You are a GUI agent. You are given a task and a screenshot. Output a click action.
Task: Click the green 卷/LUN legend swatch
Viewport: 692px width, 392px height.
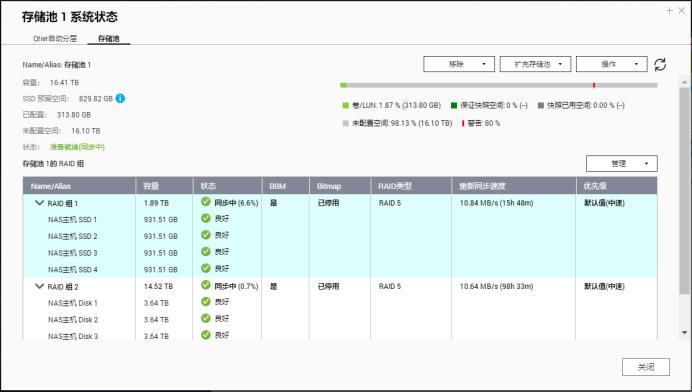[346, 106]
